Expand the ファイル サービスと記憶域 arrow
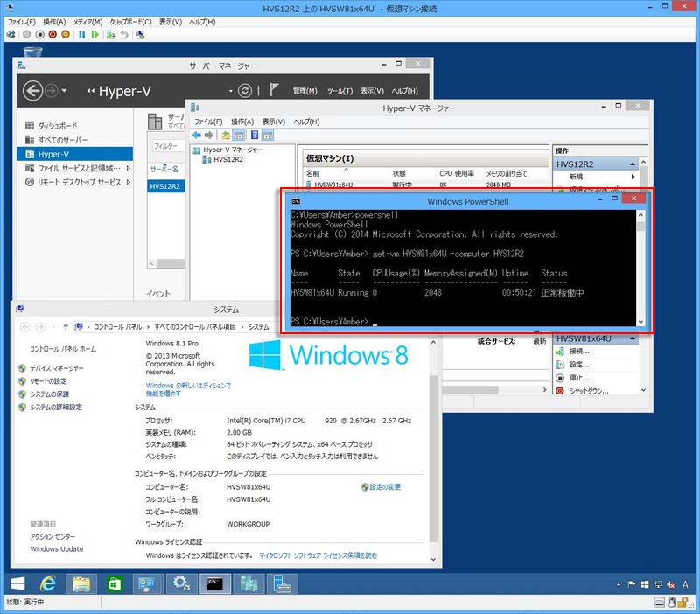700x614 pixels. coord(129,168)
